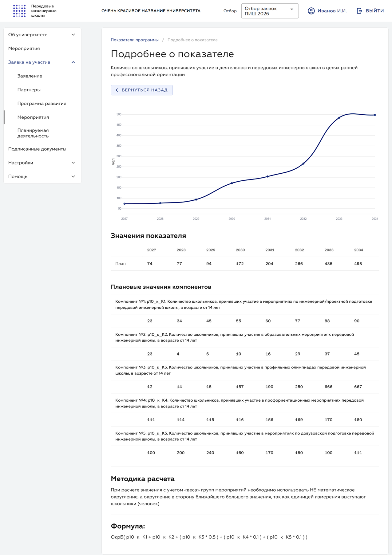Viewport: 392px width, 555px height.
Task: Click the user profile avatar icon
Action: point(311,11)
